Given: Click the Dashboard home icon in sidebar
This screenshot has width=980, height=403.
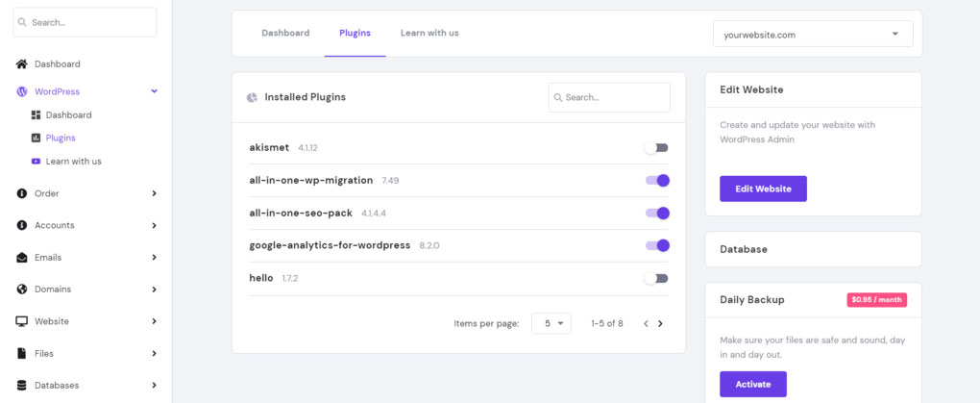Looking at the screenshot, I should coord(22,63).
